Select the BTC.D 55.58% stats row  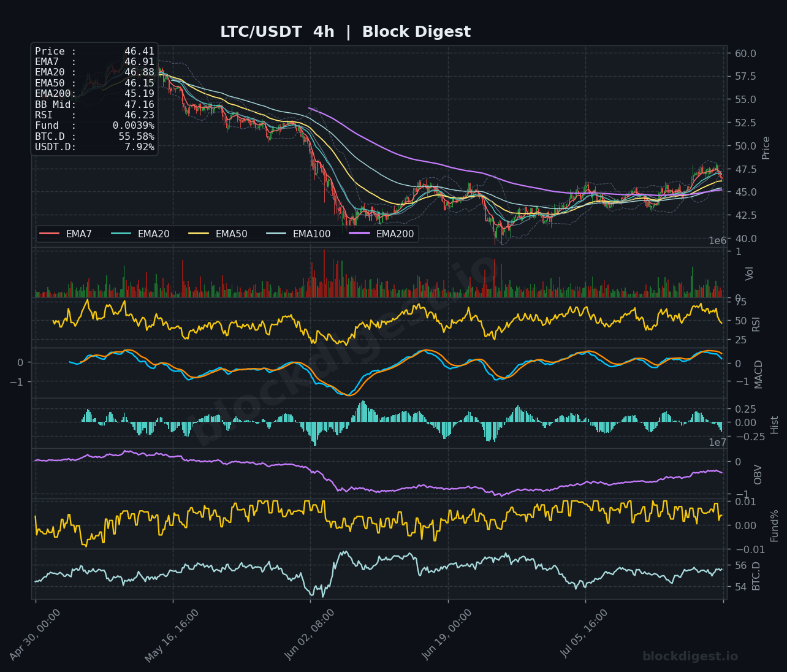[x=94, y=136]
